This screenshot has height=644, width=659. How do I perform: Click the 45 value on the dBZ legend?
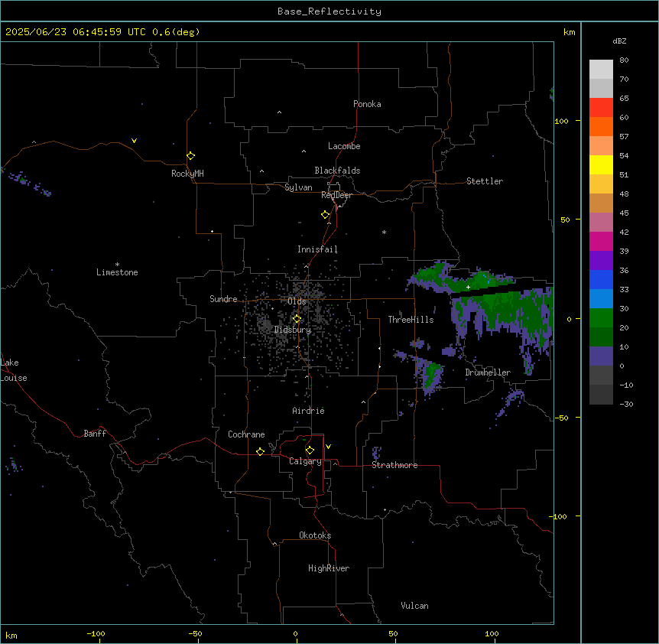pyautogui.click(x=624, y=213)
